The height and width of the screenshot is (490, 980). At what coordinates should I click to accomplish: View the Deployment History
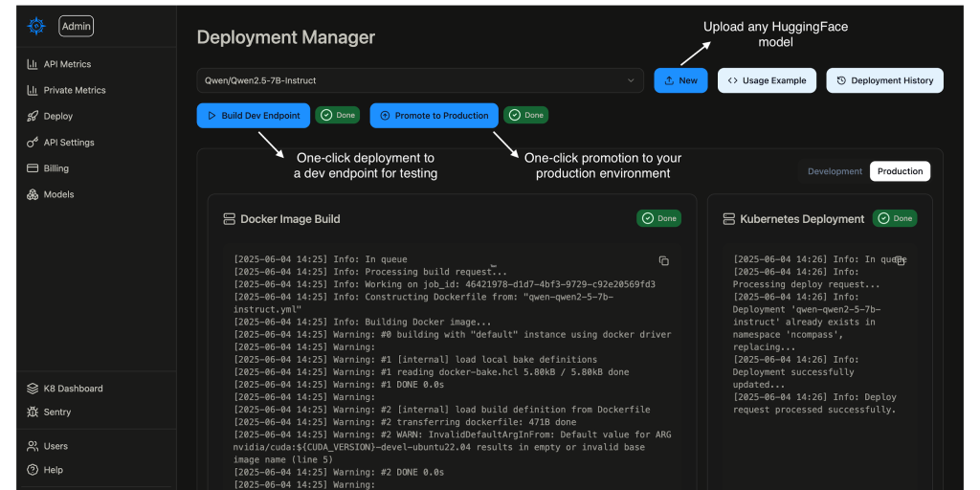pyautogui.click(x=884, y=80)
